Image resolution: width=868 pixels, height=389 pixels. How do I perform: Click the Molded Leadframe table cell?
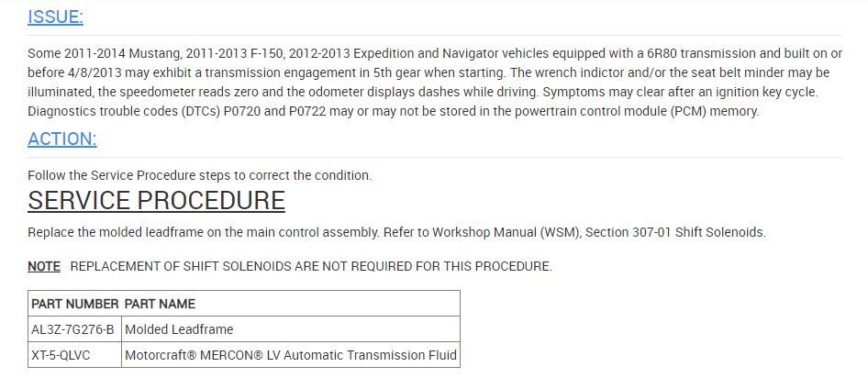pos(179,329)
